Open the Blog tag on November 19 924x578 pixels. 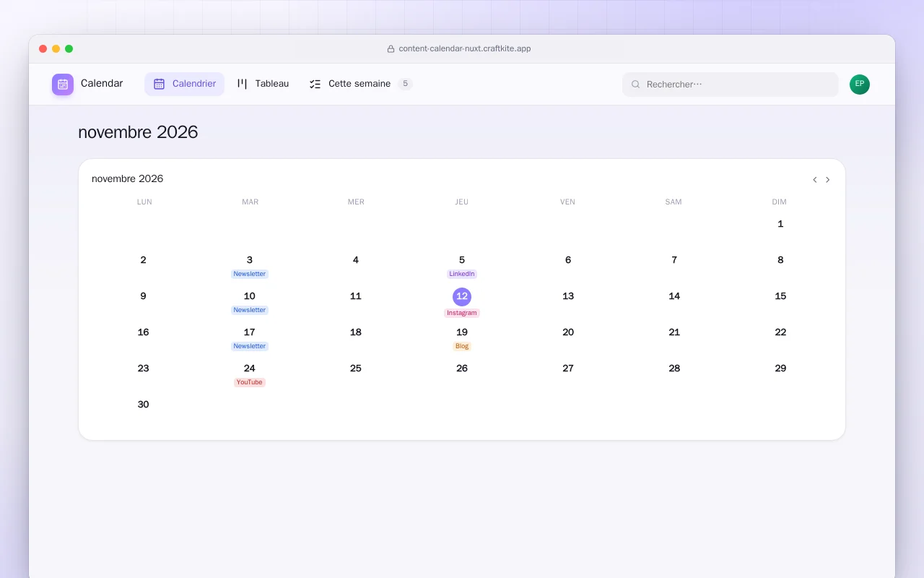(462, 346)
